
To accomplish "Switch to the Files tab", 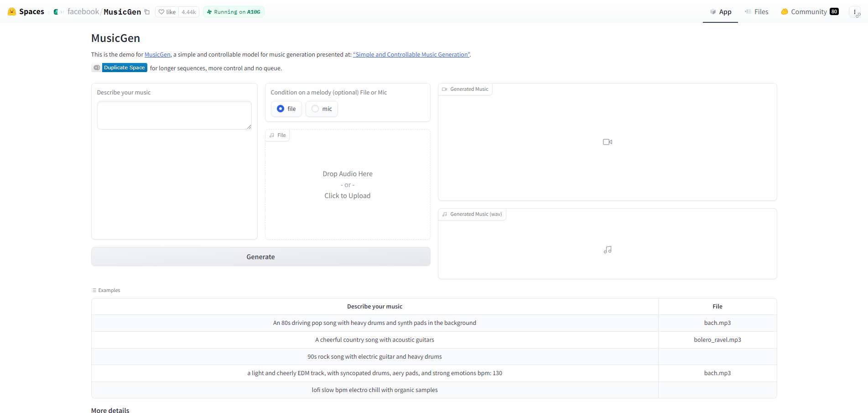I will tap(756, 12).
